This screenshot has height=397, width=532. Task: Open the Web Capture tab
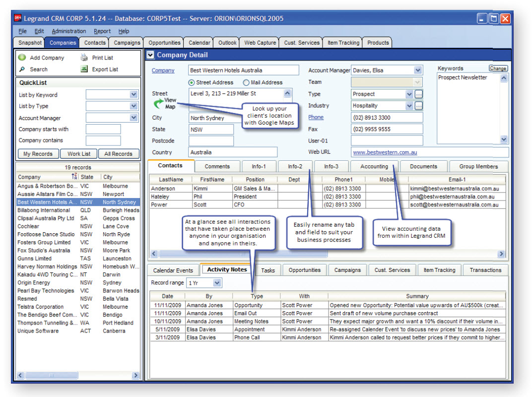click(260, 42)
